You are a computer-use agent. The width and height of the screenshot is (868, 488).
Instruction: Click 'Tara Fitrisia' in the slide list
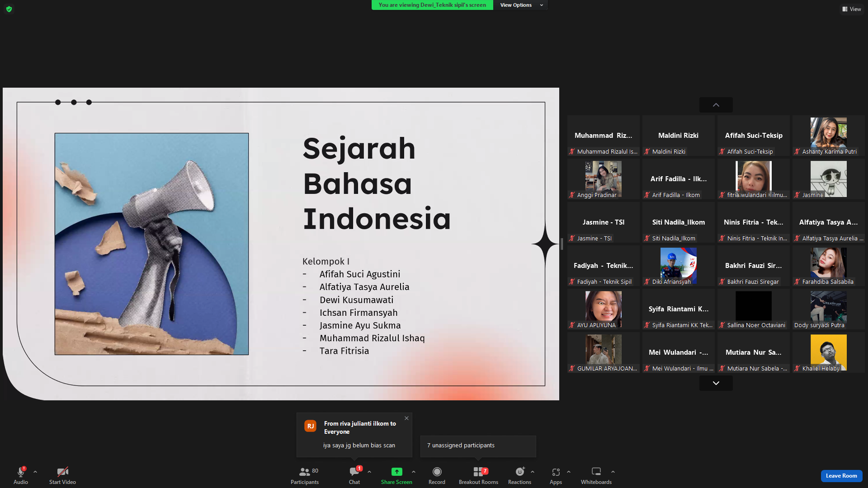click(x=344, y=351)
